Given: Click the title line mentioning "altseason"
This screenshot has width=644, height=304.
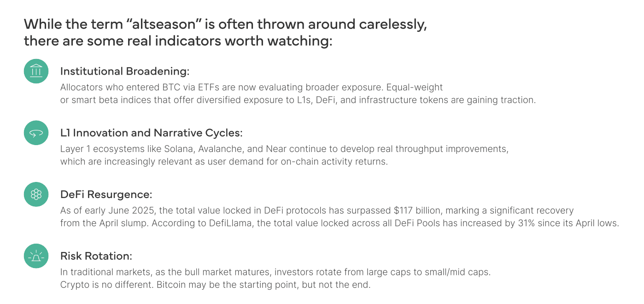Looking at the screenshot, I should click(225, 24).
